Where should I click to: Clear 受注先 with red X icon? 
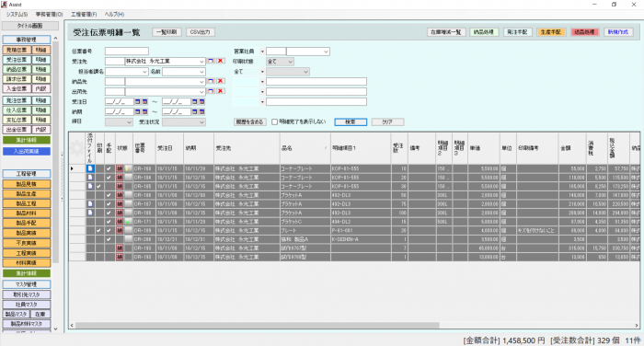point(221,61)
